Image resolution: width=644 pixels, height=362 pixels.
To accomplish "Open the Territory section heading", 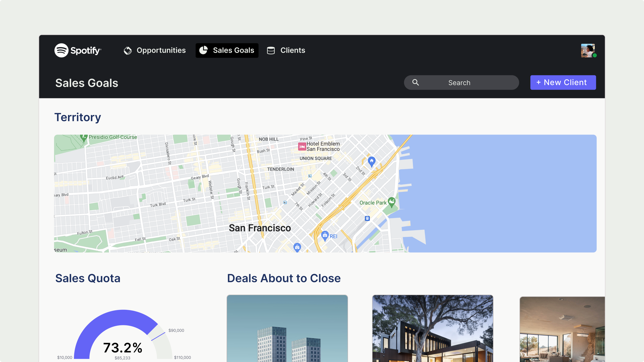I will [78, 117].
